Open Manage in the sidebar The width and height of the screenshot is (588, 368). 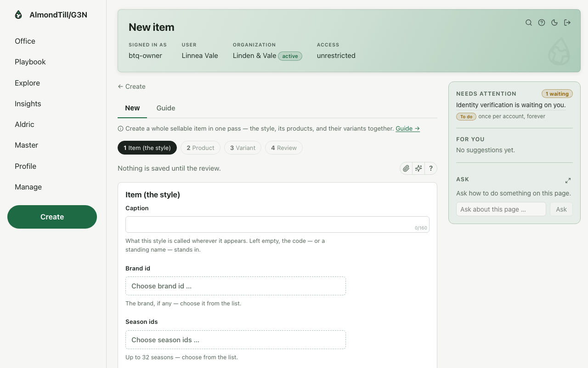point(28,187)
